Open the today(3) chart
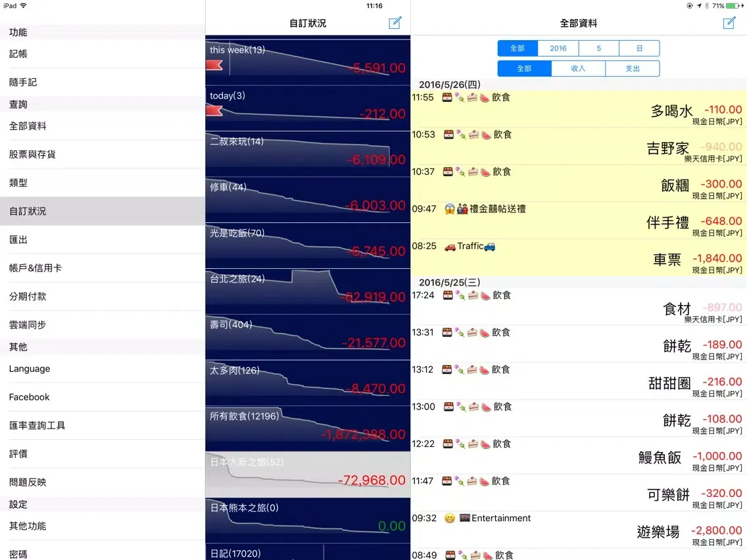747x560 pixels. point(308,108)
